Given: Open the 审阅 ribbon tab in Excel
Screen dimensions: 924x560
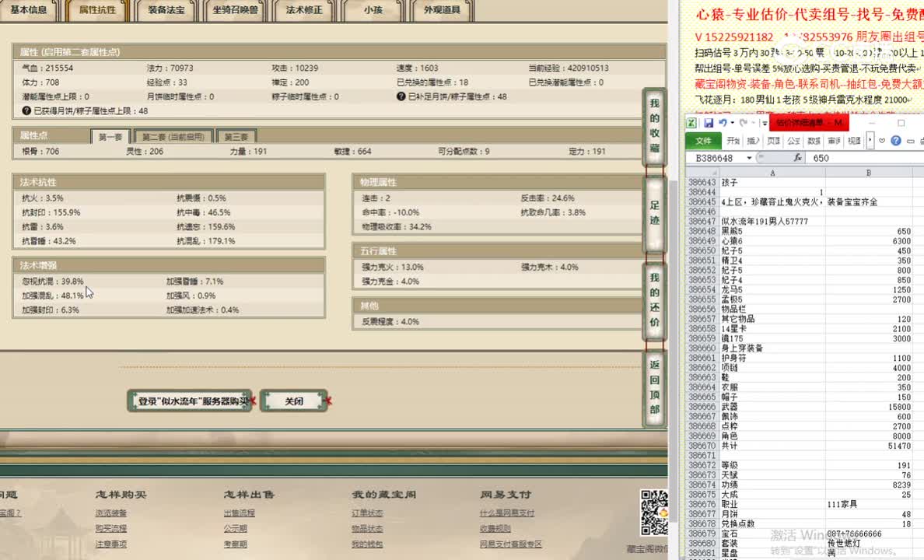Looking at the screenshot, I should (x=834, y=141).
